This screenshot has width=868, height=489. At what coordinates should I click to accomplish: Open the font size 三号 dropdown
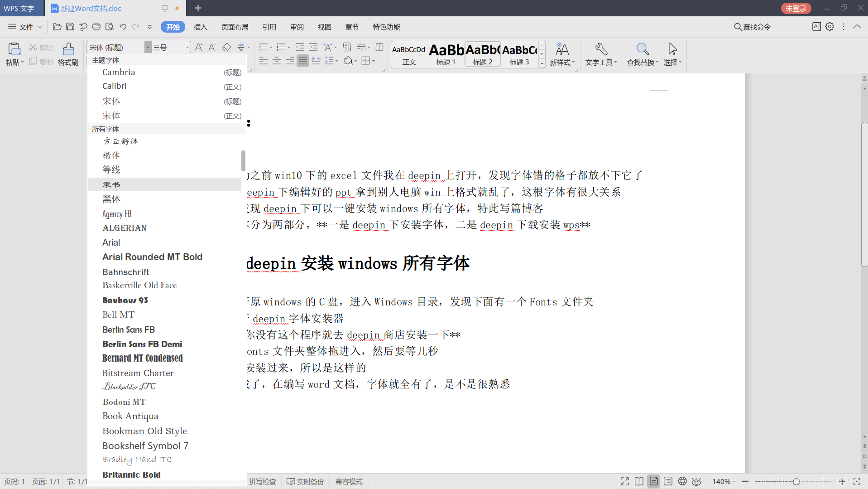pos(187,47)
